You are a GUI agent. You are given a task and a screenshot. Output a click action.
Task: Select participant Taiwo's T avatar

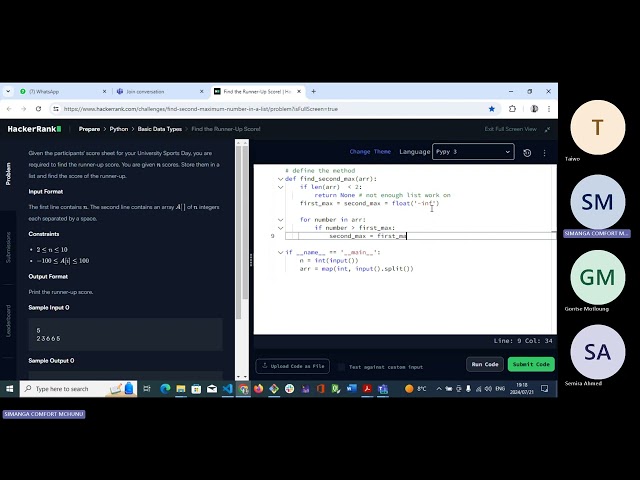point(598,127)
